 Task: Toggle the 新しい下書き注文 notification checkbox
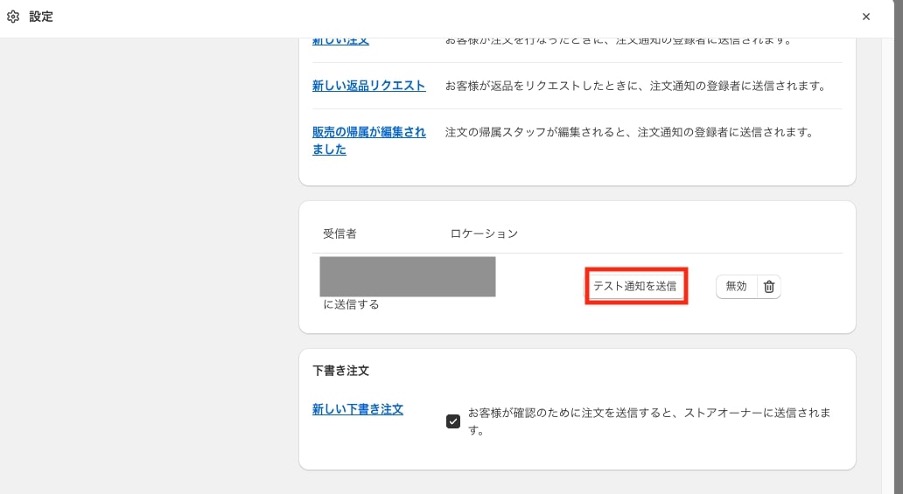click(453, 421)
